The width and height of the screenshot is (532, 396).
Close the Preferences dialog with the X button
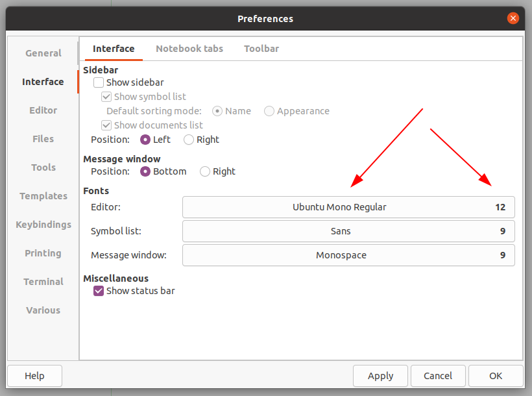pos(513,18)
